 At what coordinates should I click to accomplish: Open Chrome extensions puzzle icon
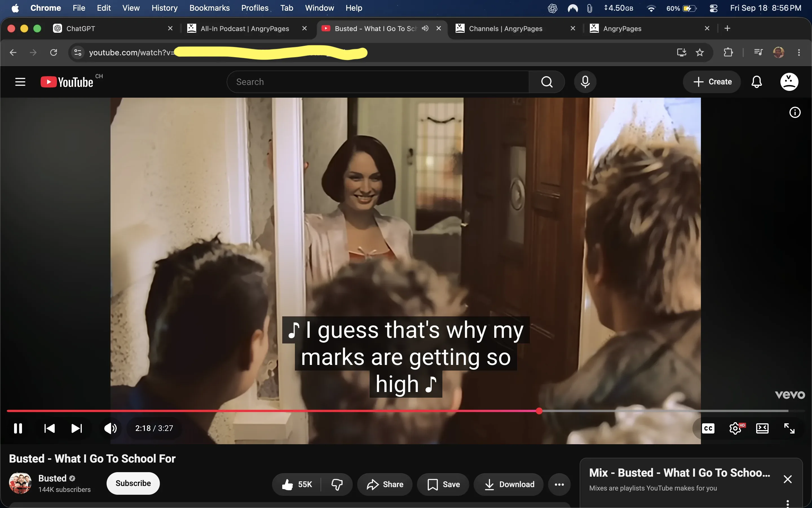[728, 52]
